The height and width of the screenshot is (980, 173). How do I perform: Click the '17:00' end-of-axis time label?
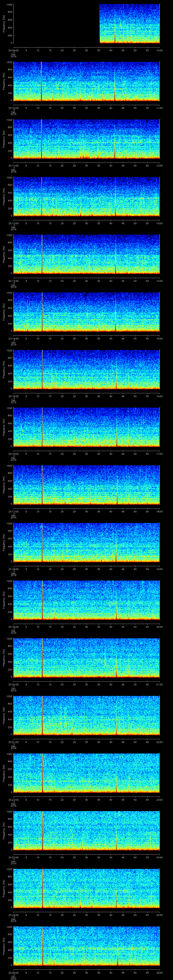point(160,454)
